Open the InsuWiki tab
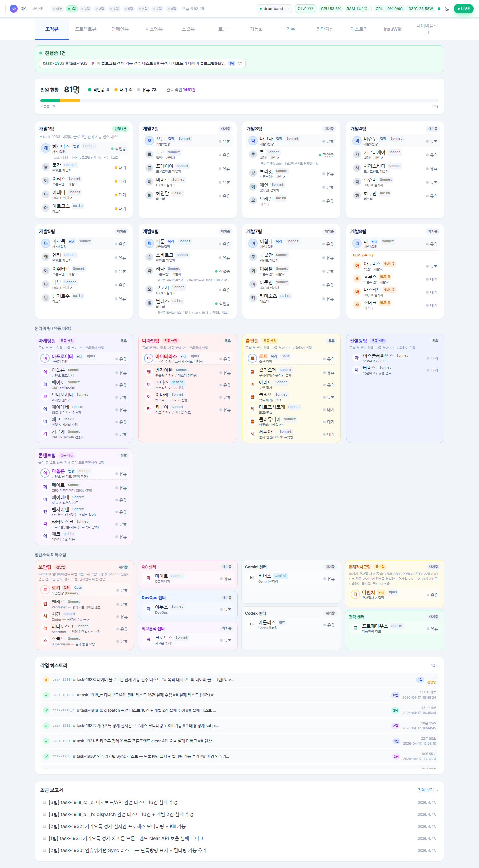This screenshot has height=868, width=479. [393, 29]
